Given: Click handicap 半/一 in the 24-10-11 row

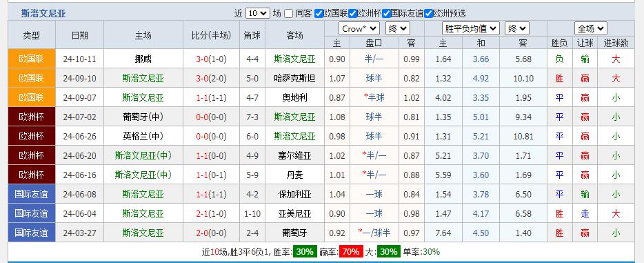Looking at the screenshot, I should [374, 59].
